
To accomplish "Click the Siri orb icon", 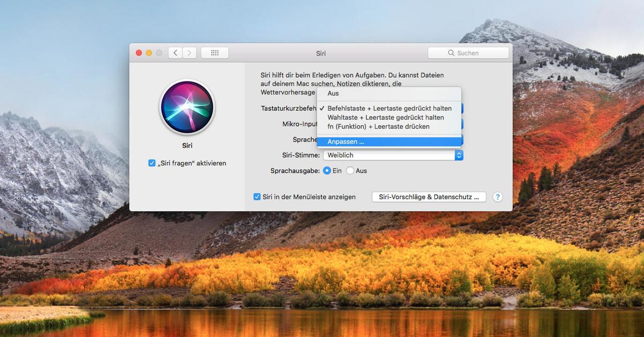I will point(187,107).
